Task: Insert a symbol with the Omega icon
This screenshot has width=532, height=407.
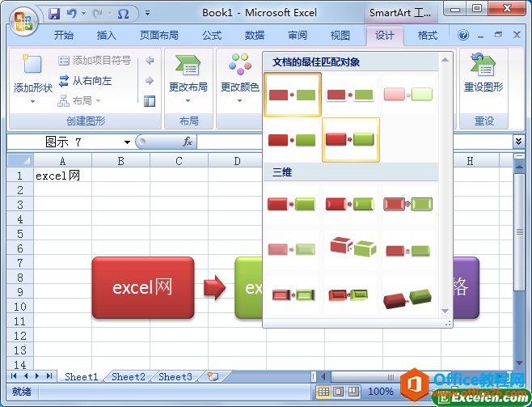Action: [123, 14]
